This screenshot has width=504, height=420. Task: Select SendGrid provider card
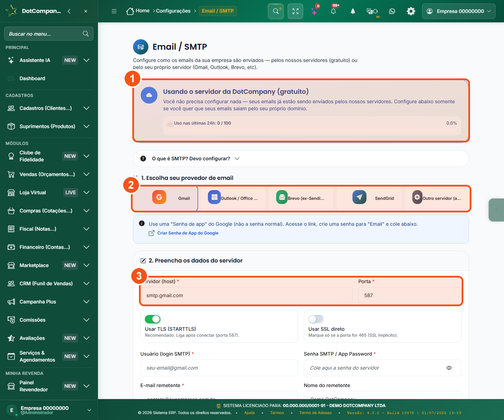click(369, 198)
